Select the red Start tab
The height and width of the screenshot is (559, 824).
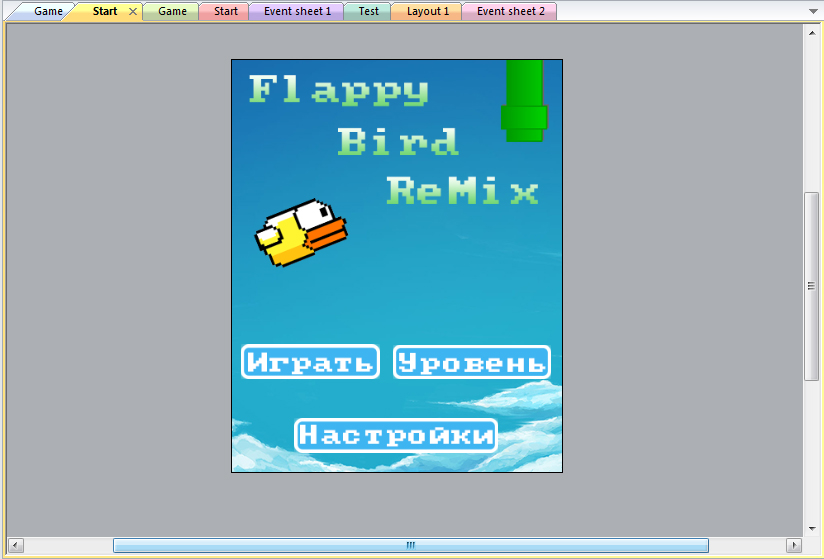[225, 11]
